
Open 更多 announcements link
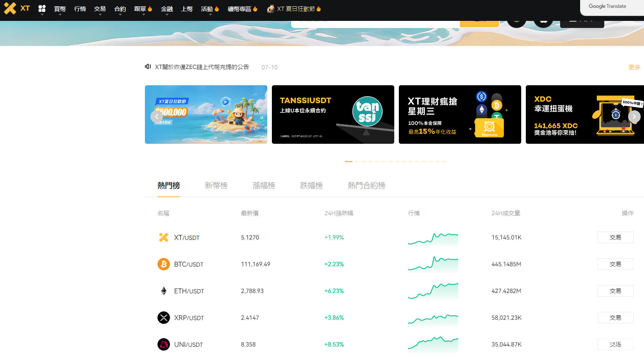pos(634,67)
